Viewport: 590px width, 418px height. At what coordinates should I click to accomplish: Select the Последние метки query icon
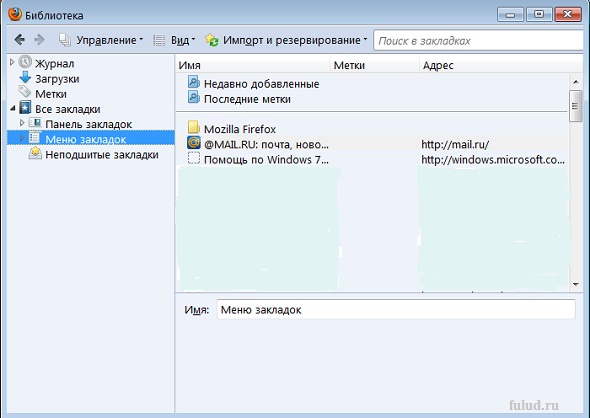[x=194, y=97]
